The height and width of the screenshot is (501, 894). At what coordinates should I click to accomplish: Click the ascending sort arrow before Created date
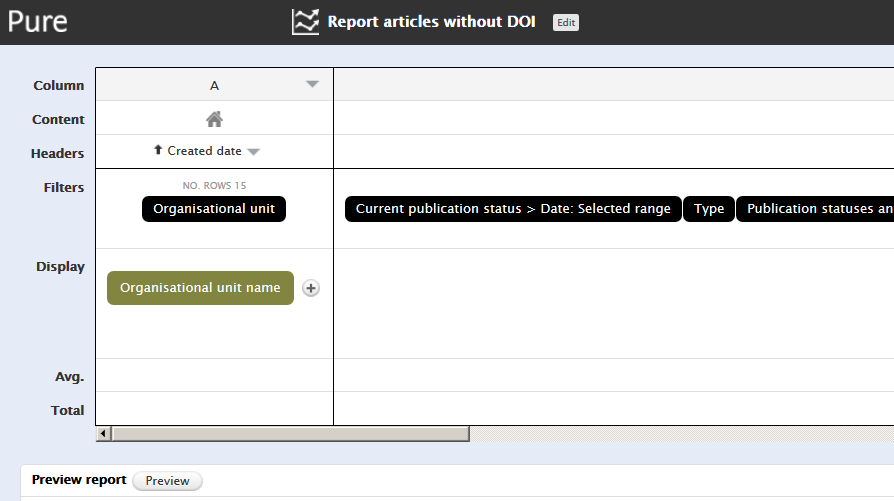tap(158, 150)
